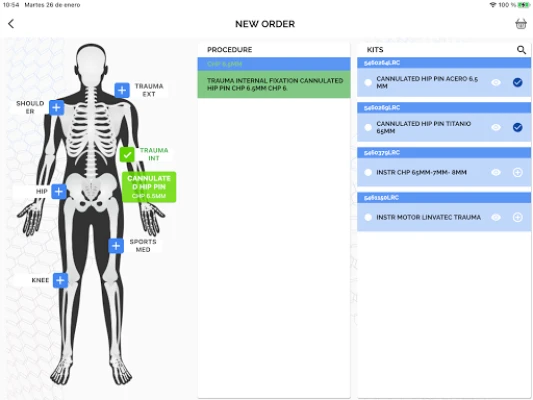Search kits with the magnifier icon

521,50
